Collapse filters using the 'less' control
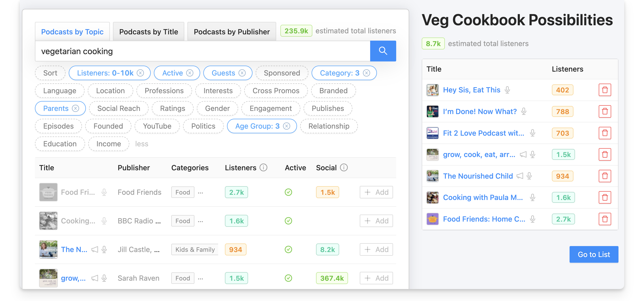 click(142, 143)
